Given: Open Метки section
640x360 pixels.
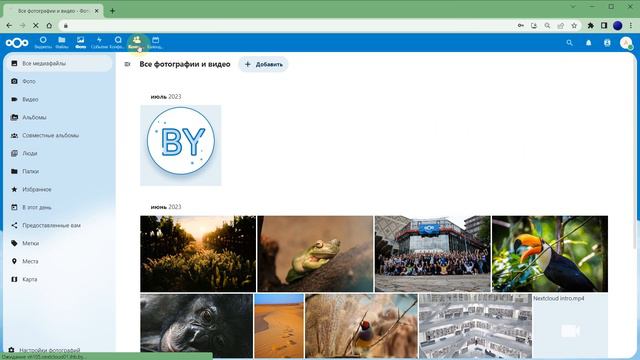Looking at the screenshot, I should (59, 243).
